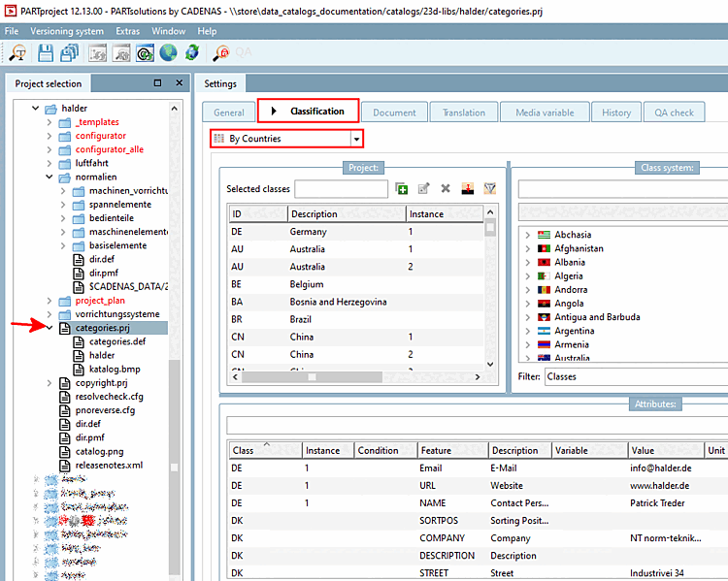Click the save all multiple floppy icon
This screenshot has height=581, width=728.
coord(70,52)
